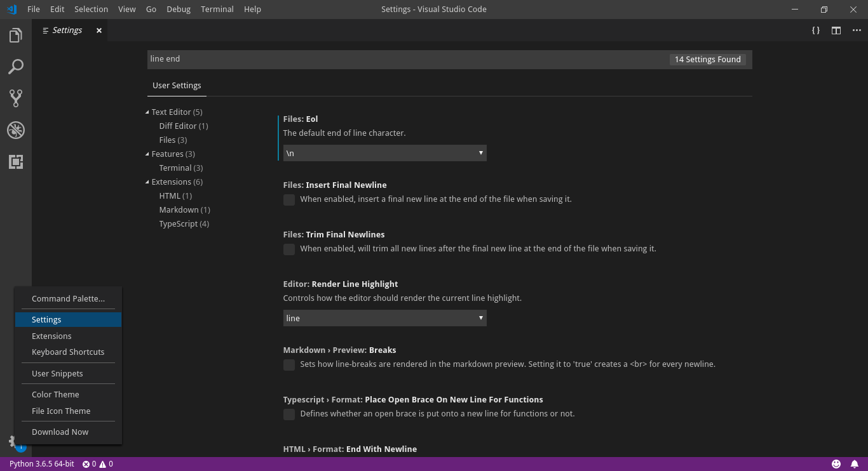Screen dimensions: 868x471
Task: Toggle Files: Trim Final Newlines checkbox
Action: click(x=289, y=249)
